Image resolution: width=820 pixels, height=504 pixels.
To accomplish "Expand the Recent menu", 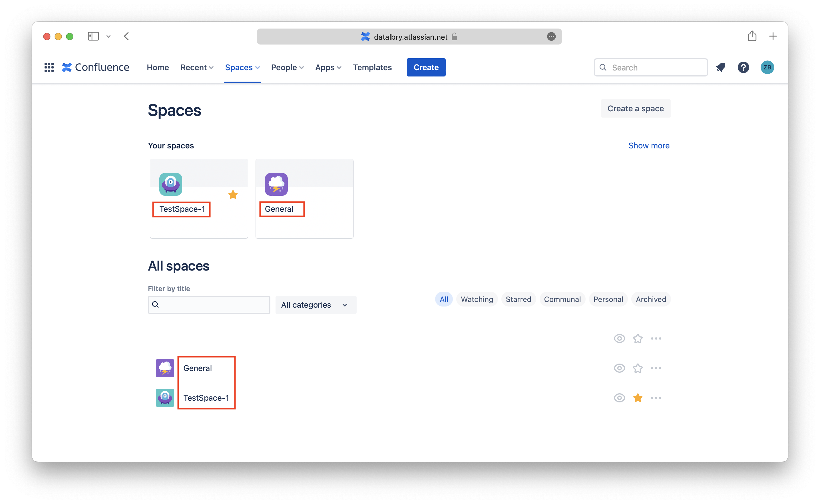I will coord(197,67).
